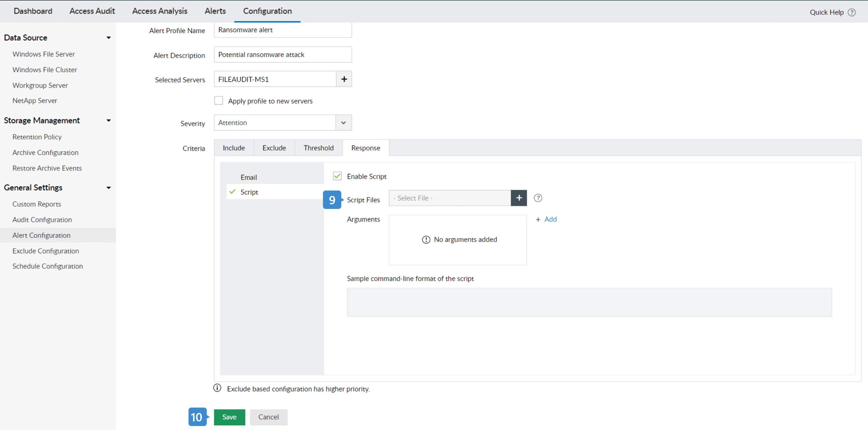The width and height of the screenshot is (868, 430).
Task: Click info icon near exclude priority note
Action: point(217,388)
